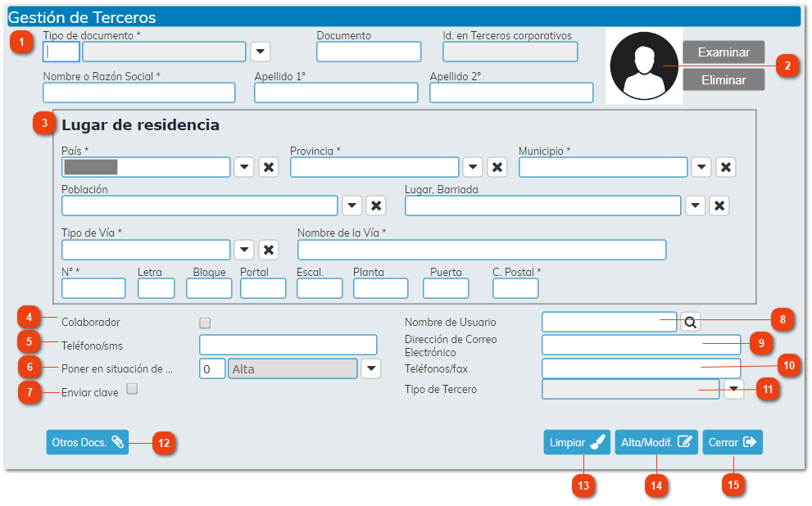The width and height of the screenshot is (812, 506).
Task: Clear the Provincia field using its X icon
Action: 497,167
